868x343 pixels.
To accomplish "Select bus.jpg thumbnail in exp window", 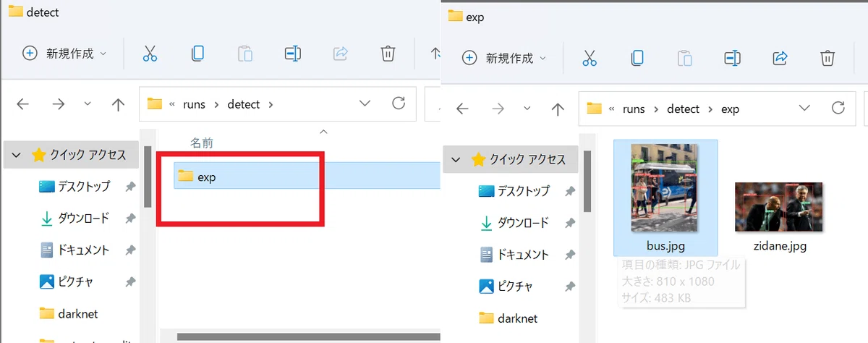I will tap(665, 198).
